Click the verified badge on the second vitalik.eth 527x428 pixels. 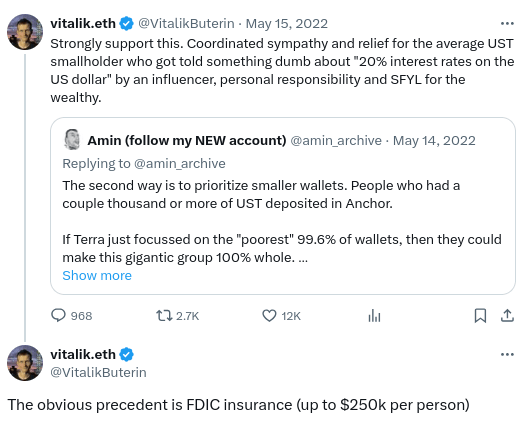coord(127,354)
